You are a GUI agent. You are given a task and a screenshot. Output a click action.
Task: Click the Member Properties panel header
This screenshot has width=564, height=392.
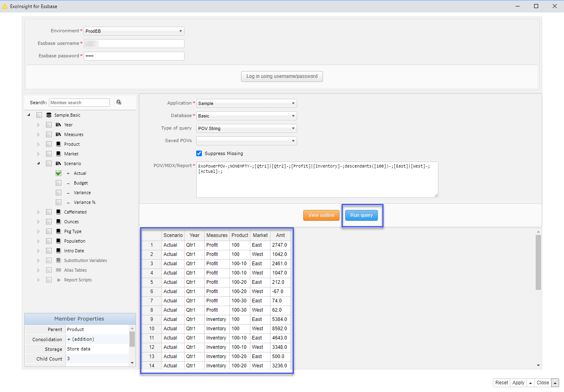80,319
